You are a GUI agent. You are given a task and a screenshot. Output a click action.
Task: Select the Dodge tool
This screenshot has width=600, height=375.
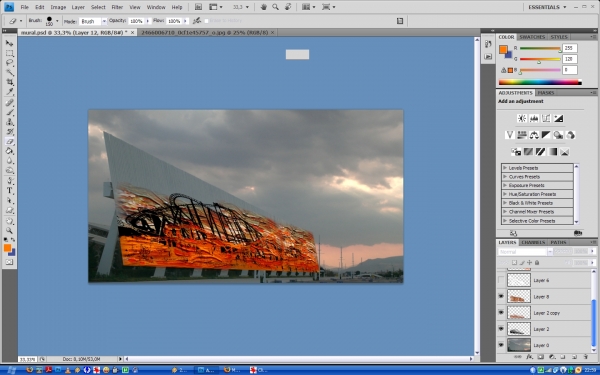tap(9, 170)
